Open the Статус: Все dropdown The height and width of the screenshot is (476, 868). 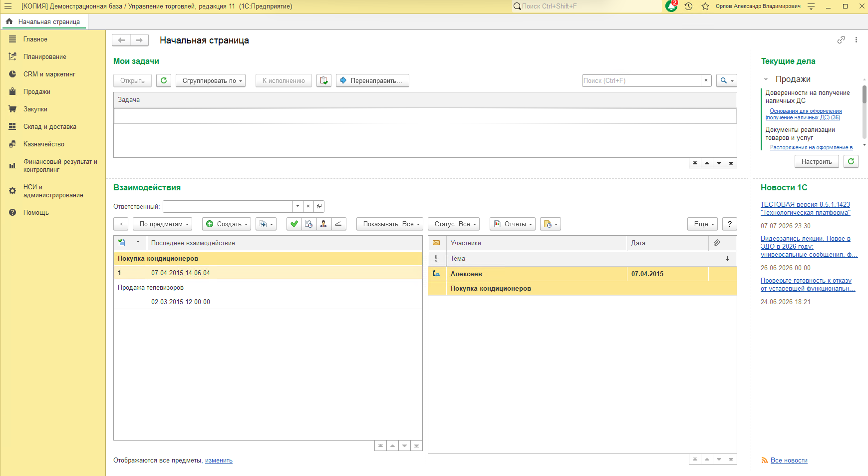(454, 224)
